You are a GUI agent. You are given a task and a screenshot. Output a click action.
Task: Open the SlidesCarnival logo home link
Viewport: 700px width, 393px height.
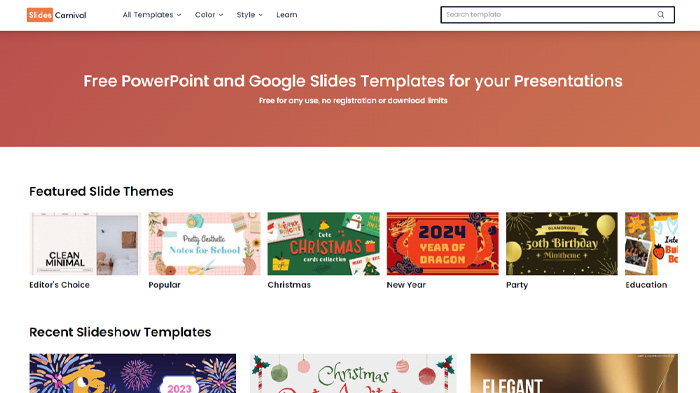pos(57,15)
